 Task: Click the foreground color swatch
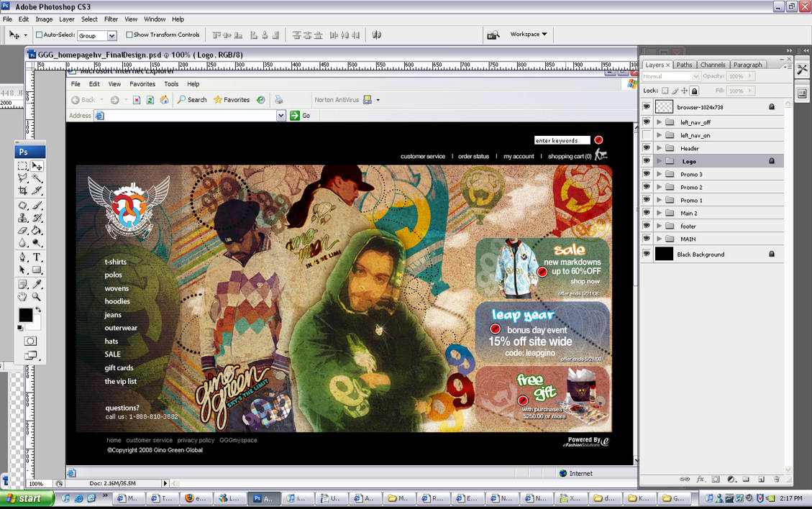point(25,315)
